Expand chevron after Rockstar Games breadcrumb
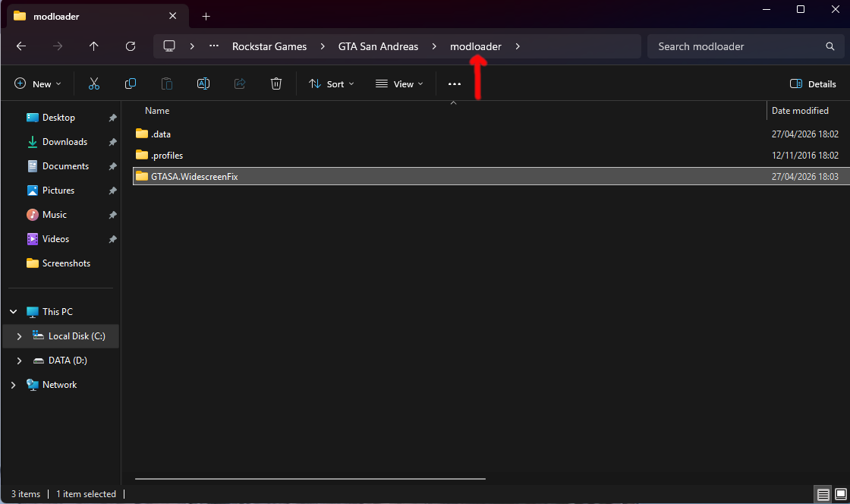The image size is (850, 504). point(323,46)
